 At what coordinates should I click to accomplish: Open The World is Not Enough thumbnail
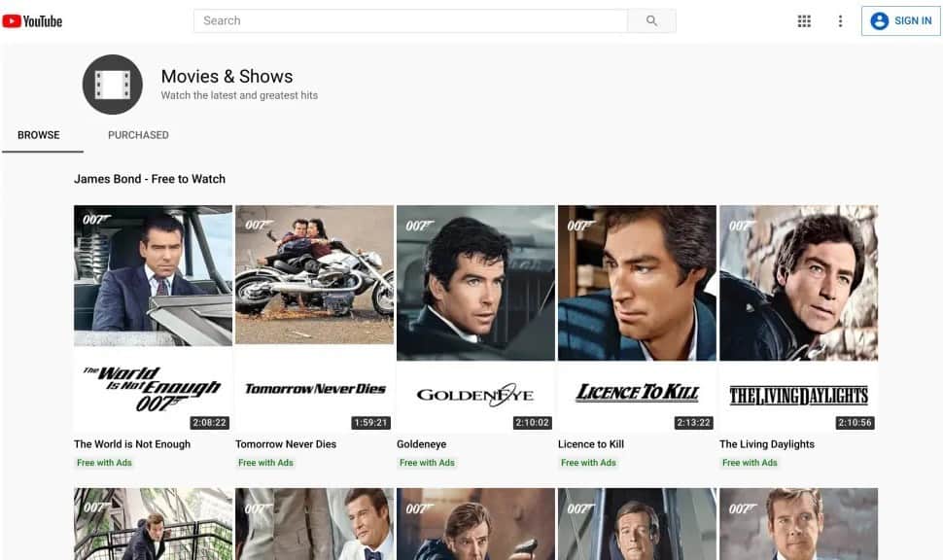[x=153, y=317]
